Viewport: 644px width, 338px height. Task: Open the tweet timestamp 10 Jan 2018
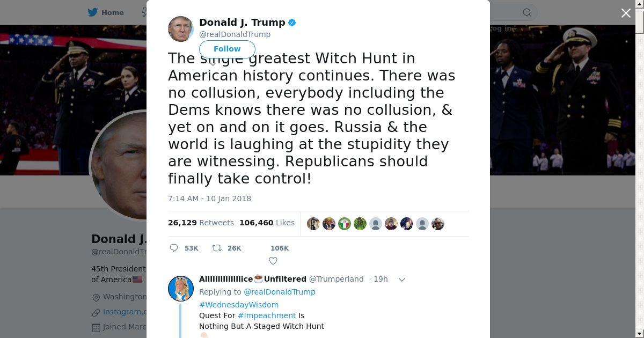click(x=209, y=199)
